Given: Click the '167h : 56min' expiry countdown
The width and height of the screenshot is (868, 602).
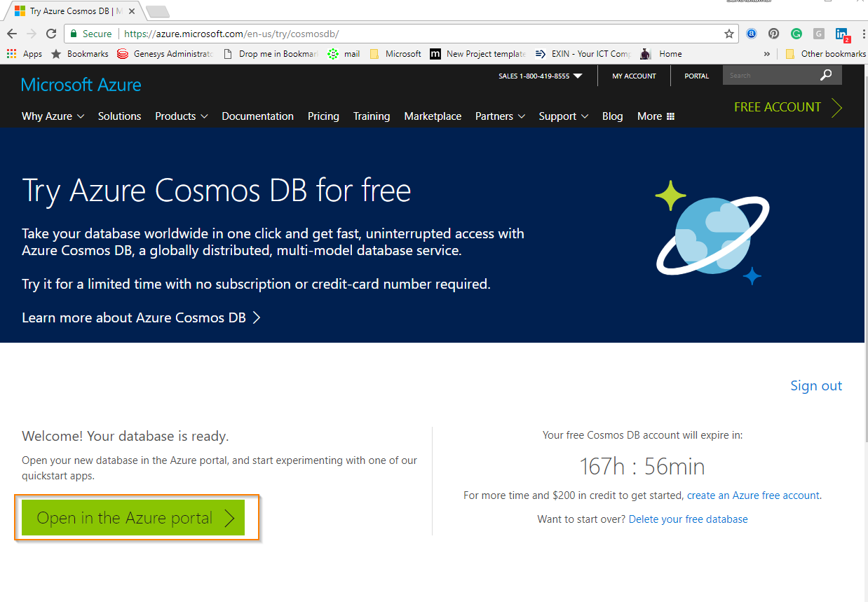Looking at the screenshot, I should coord(642,467).
